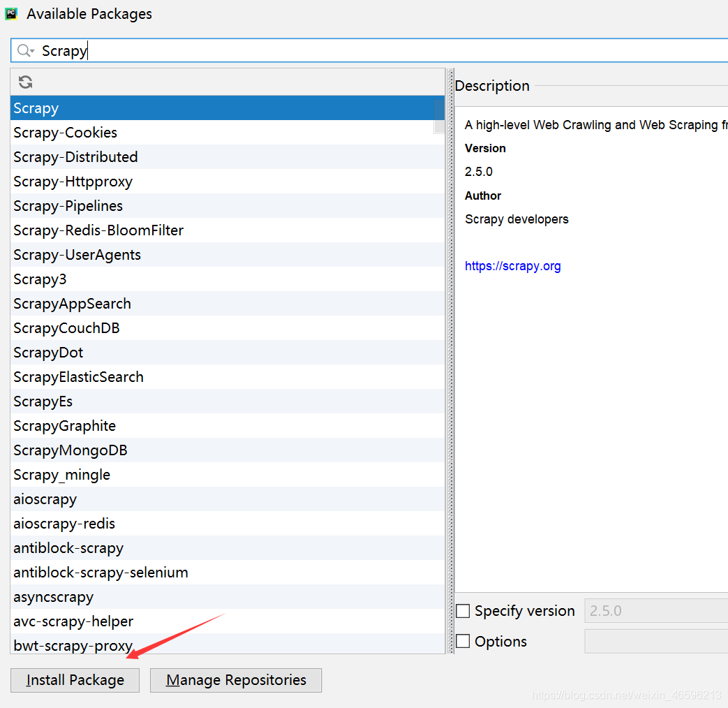This screenshot has width=728, height=708.
Task: Select ScrapyMongoDB package
Action: click(228, 450)
